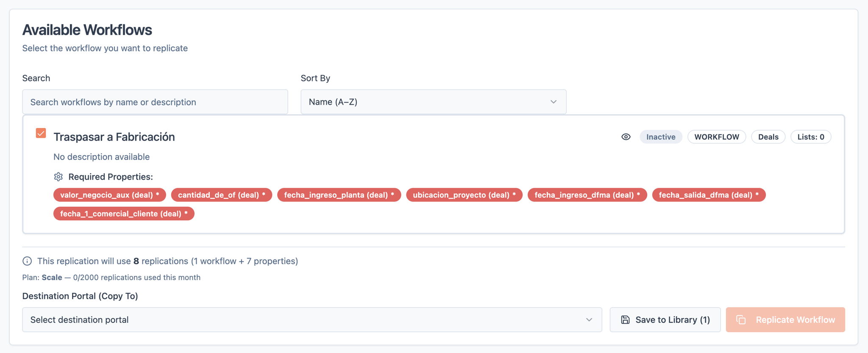
Task: Click the fecha_ingreso_dfma (deal) property tag
Action: point(587,195)
